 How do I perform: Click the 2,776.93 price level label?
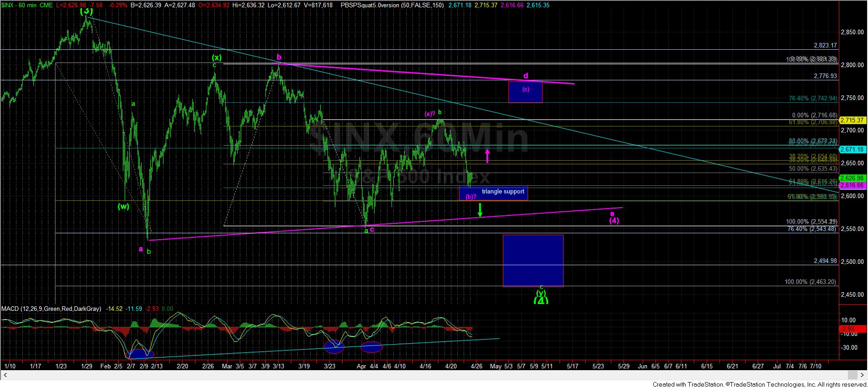click(x=825, y=76)
